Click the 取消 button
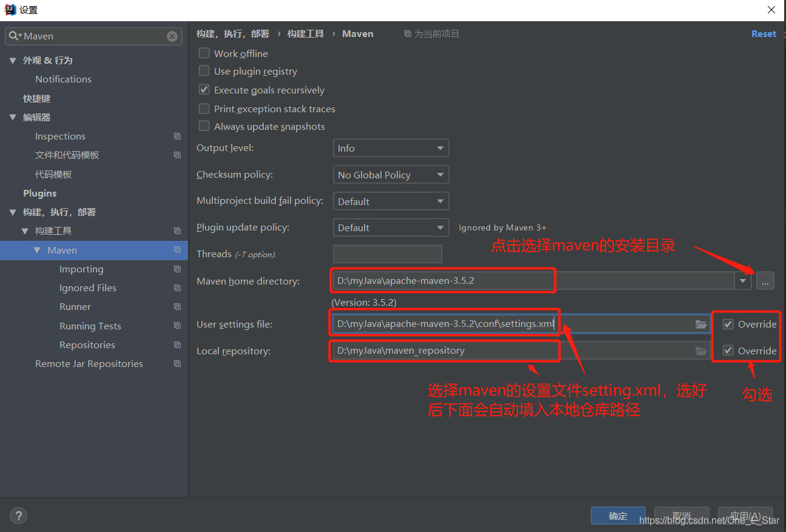Image resolution: width=786 pixels, height=532 pixels. [x=682, y=516]
